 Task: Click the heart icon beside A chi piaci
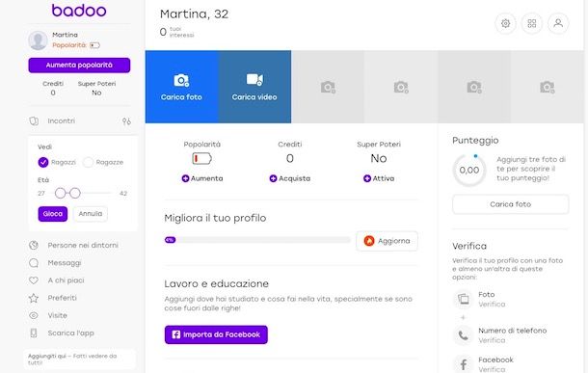coord(34,280)
